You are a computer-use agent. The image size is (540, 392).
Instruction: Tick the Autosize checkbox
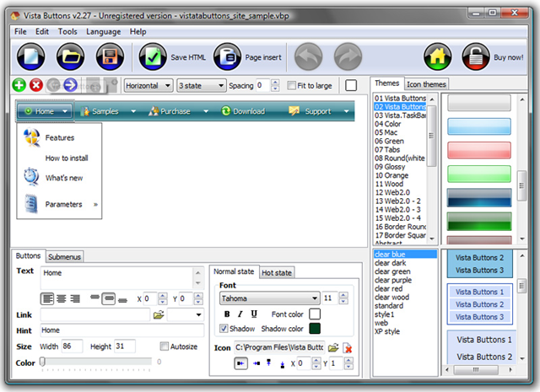[165, 346]
